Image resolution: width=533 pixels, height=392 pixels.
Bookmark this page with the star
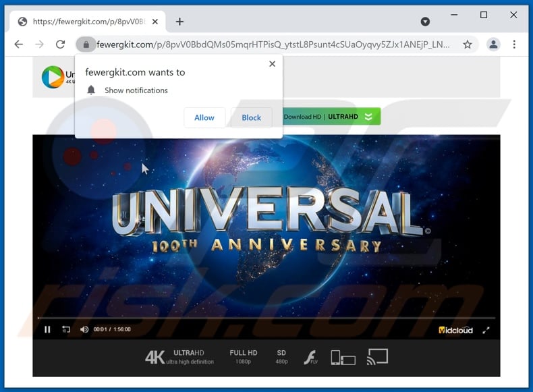(x=468, y=45)
